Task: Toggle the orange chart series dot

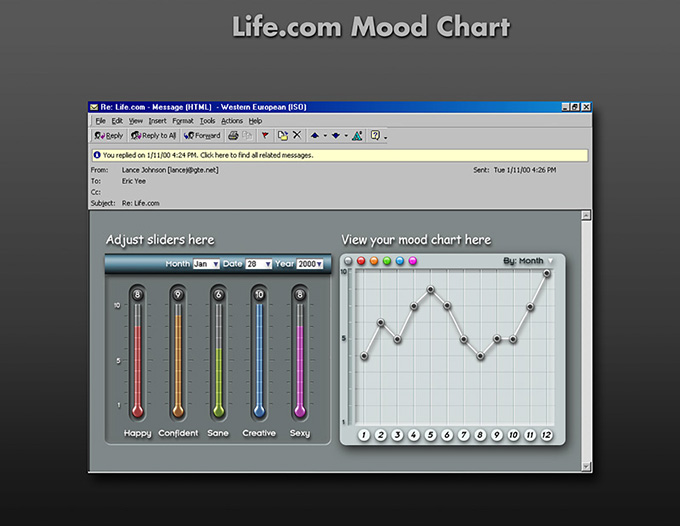Action: tap(374, 261)
